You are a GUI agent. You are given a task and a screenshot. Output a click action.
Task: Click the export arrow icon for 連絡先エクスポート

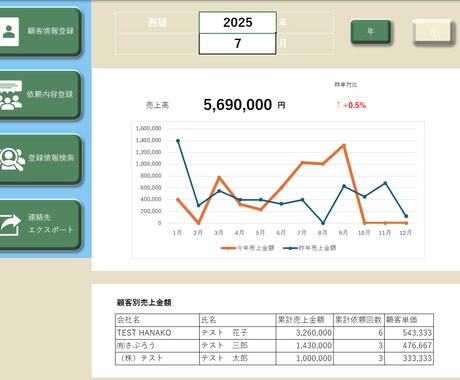pyautogui.click(x=10, y=224)
